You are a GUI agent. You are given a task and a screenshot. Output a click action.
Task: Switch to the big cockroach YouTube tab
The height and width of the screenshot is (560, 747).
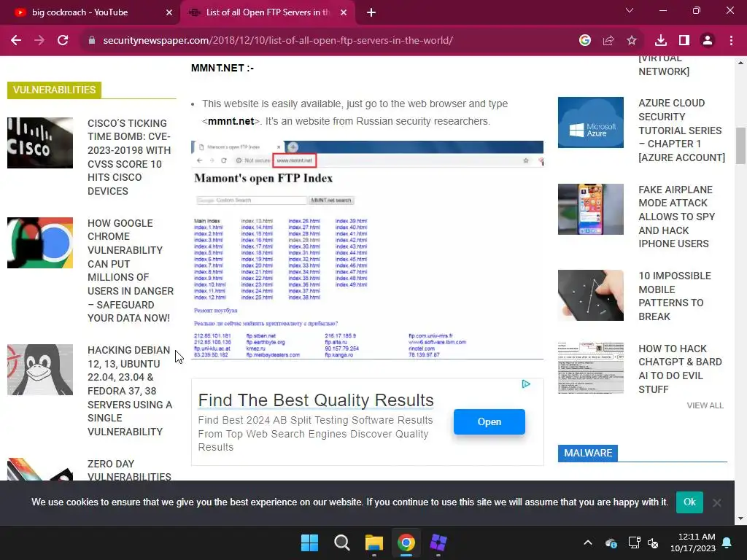point(90,12)
